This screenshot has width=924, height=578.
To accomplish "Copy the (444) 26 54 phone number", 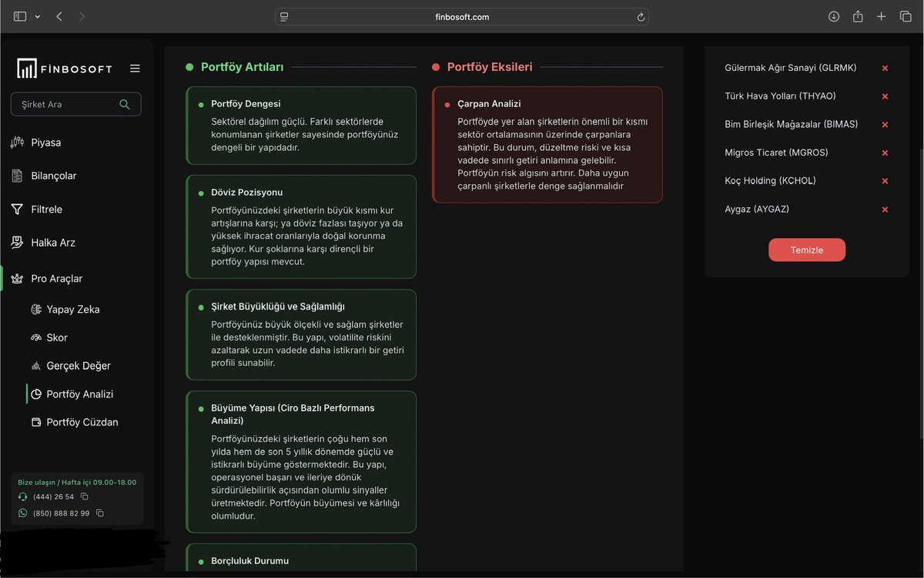I will coord(85,497).
